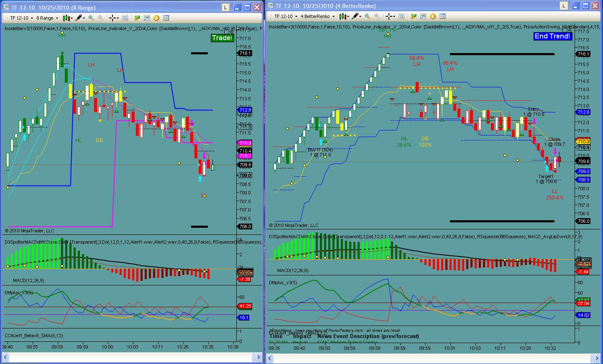Open drawing tools pencil in BetterRenko window
603x364 pixels.
355,16
